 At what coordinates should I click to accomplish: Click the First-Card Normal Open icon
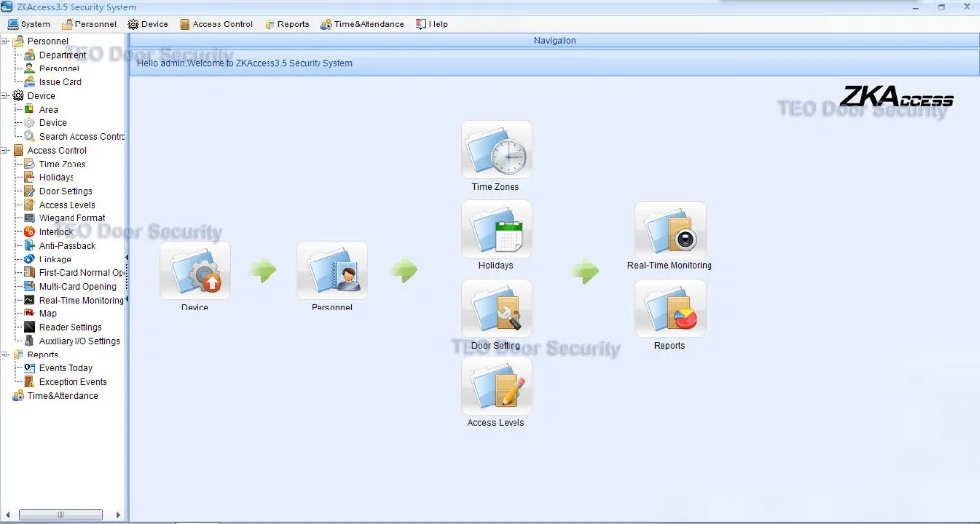(29, 272)
